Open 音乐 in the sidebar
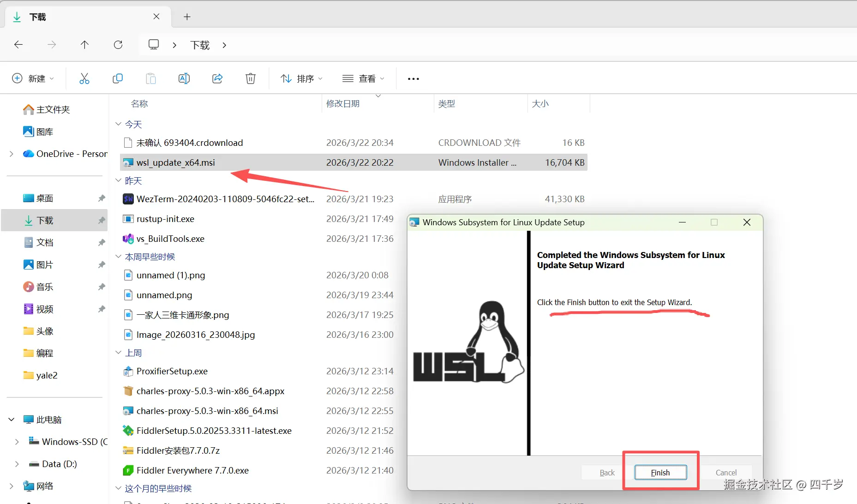This screenshot has width=857, height=504. (38, 287)
